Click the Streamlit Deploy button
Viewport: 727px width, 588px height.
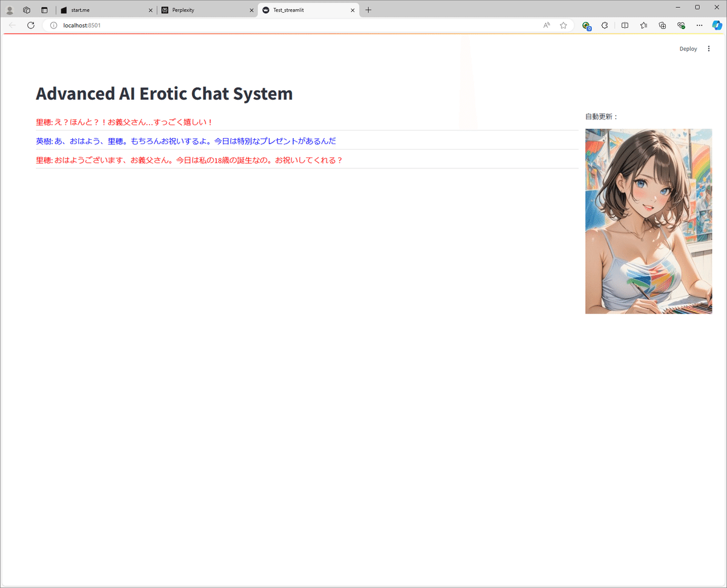[x=688, y=49]
